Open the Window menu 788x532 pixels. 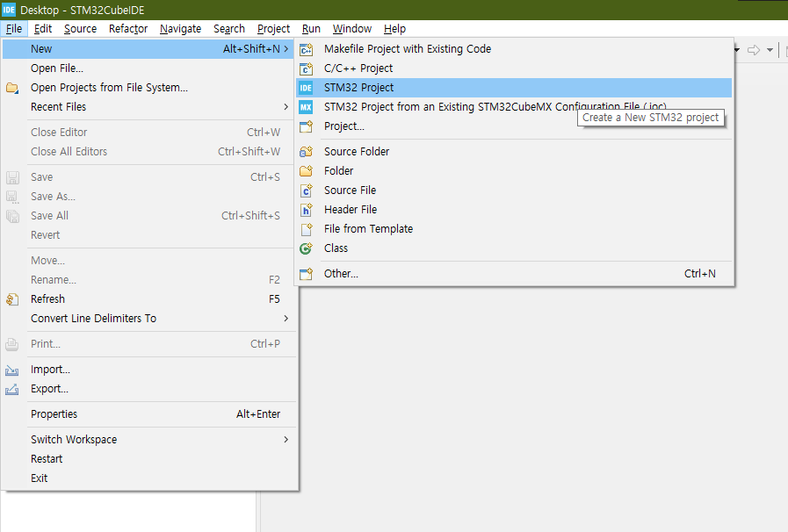351,29
